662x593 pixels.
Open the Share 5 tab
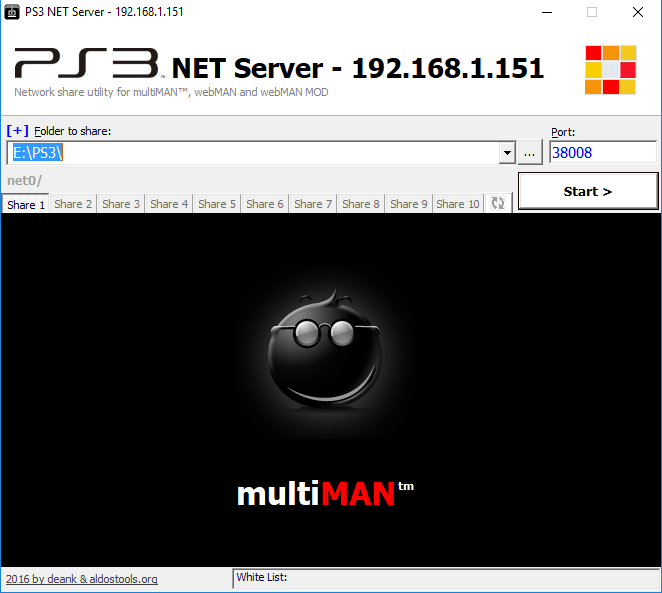tap(217, 204)
